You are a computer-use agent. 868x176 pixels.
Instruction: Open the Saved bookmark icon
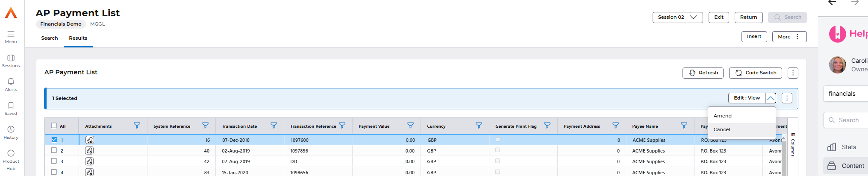[11, 105]
